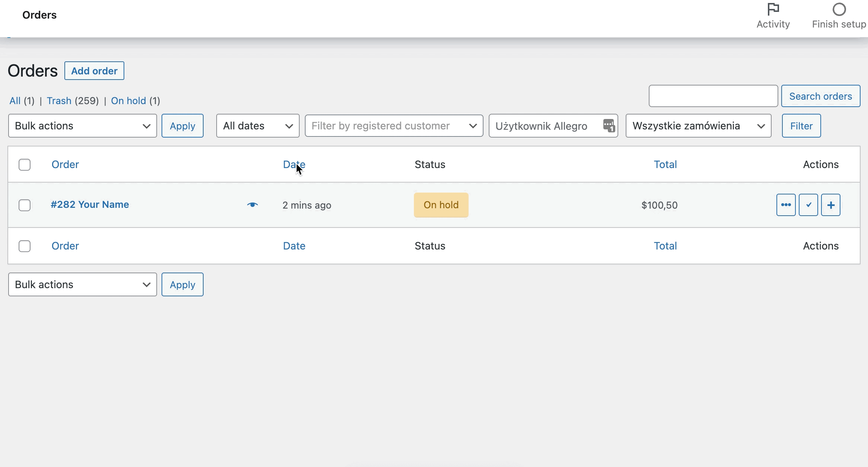This screenshot has height=467, width=868.
Task: Focus the search orders text field
Action: pos(713,96)
